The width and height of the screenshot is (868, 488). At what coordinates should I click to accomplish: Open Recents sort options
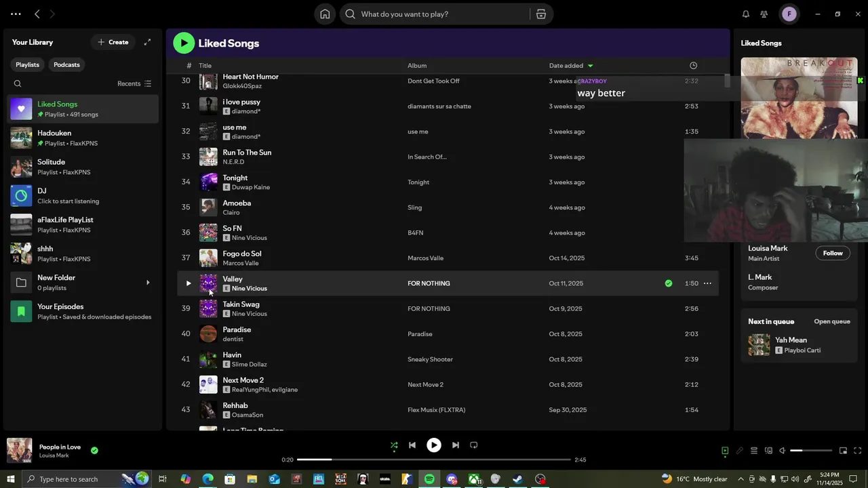tap(134, 84)
